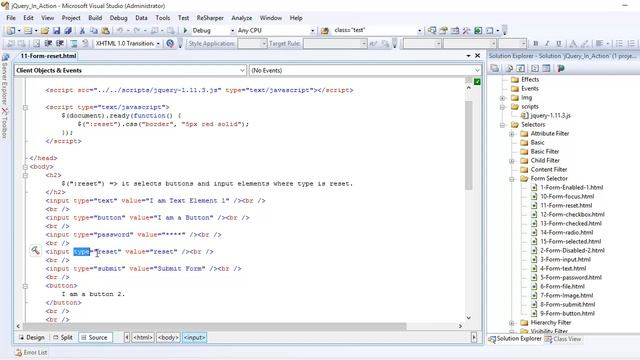Click the Save floppy disk icon

tap(56, 31)
